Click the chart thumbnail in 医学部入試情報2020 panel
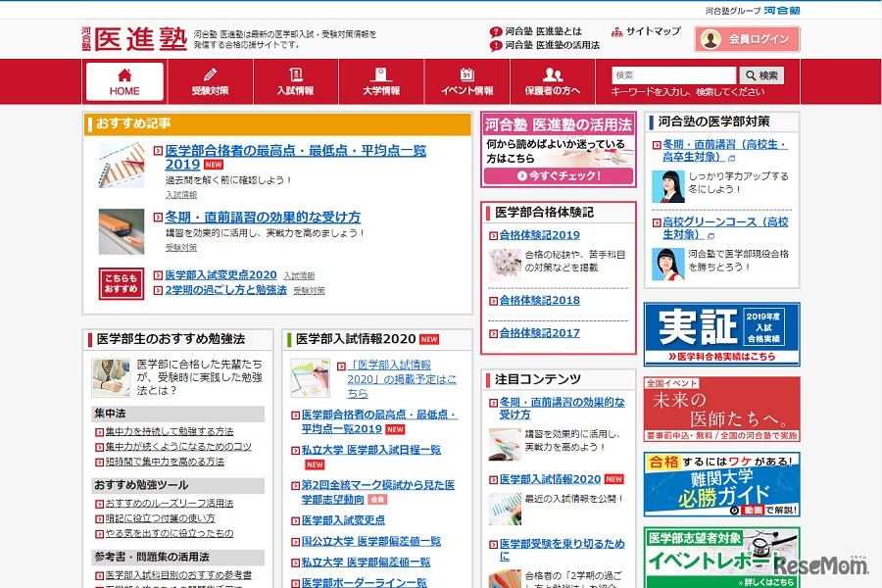The width and height of the screenshot is (882, 588). (310, 377)
